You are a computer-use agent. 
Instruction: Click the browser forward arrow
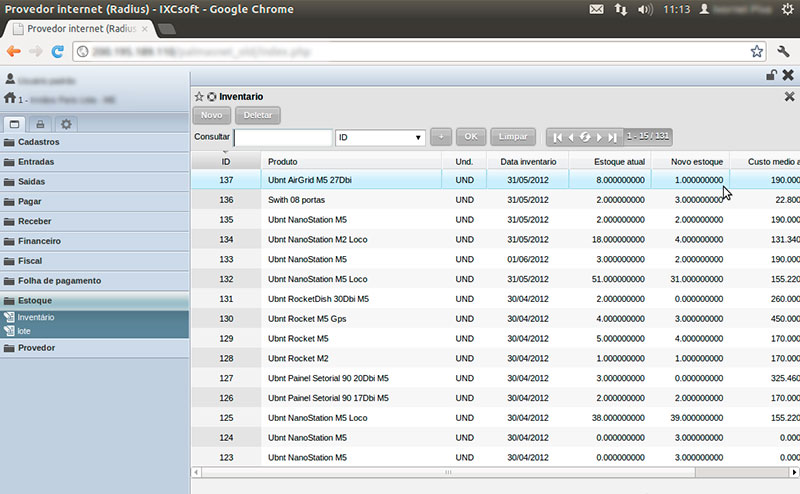pyautogui.click(x=35, y=51)
